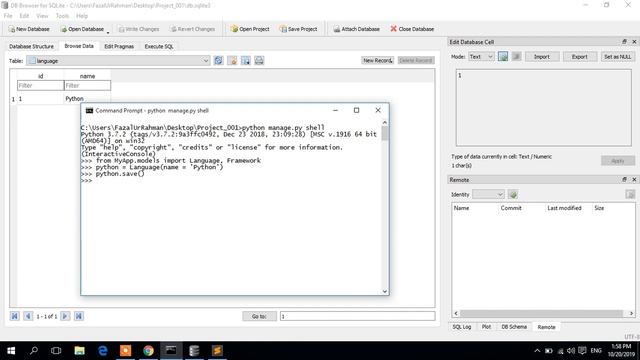Switch to Execute SQL tab
The image size is (640, 360).
click(159, 47)
